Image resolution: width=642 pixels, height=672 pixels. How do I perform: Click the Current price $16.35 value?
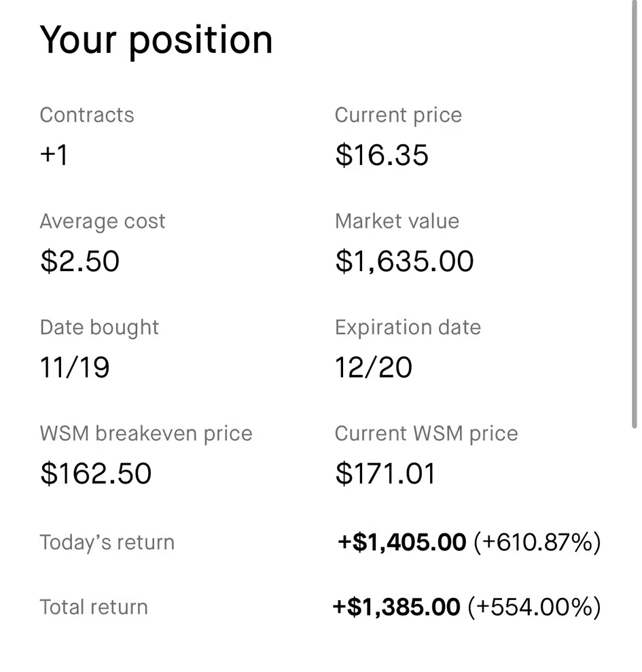[382, 155]
